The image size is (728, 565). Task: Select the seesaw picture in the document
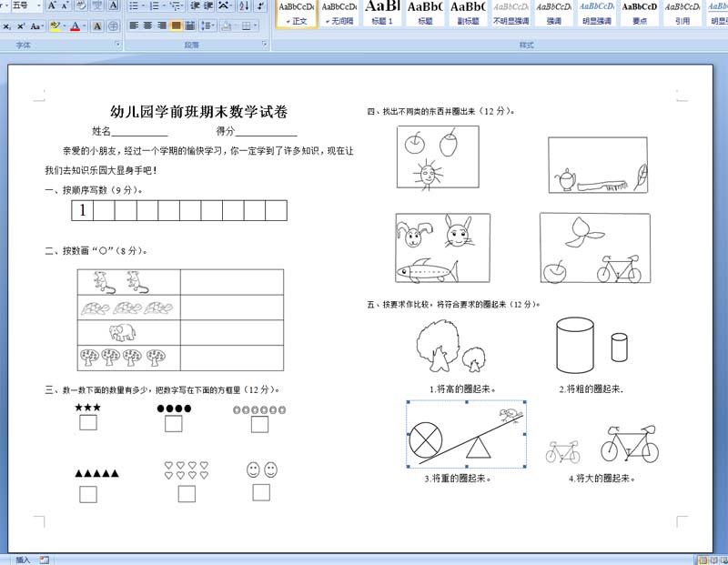[x=467, y=434]
